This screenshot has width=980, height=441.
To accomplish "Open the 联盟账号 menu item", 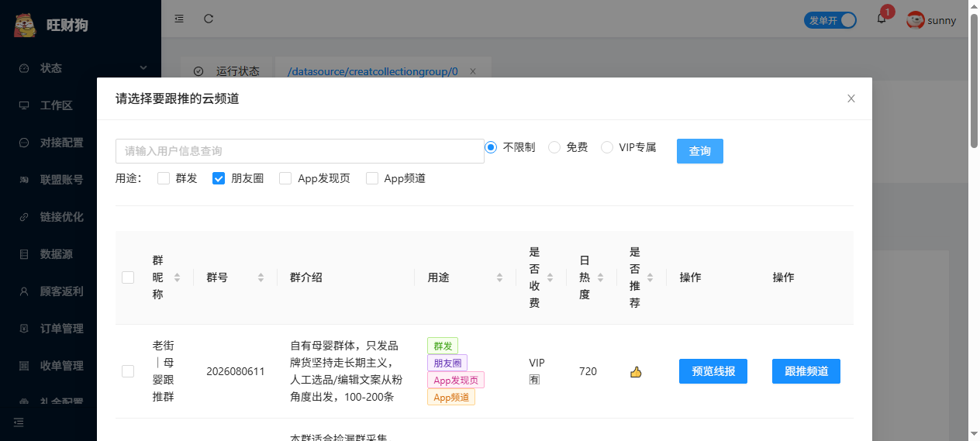I will coord(81,180).
